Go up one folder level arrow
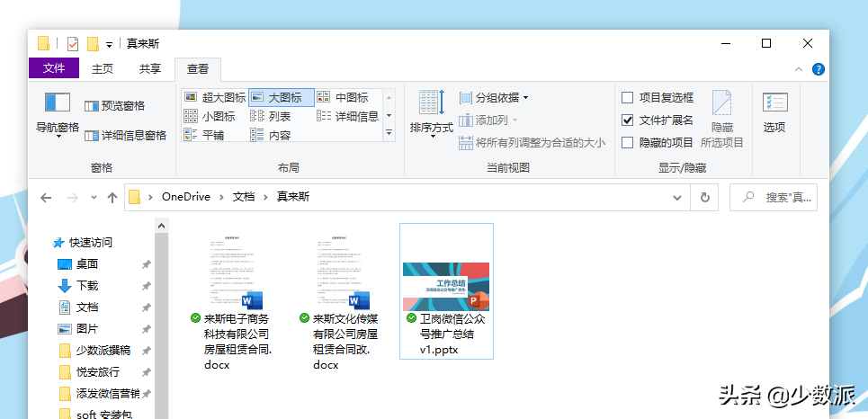 coord(112,198)
